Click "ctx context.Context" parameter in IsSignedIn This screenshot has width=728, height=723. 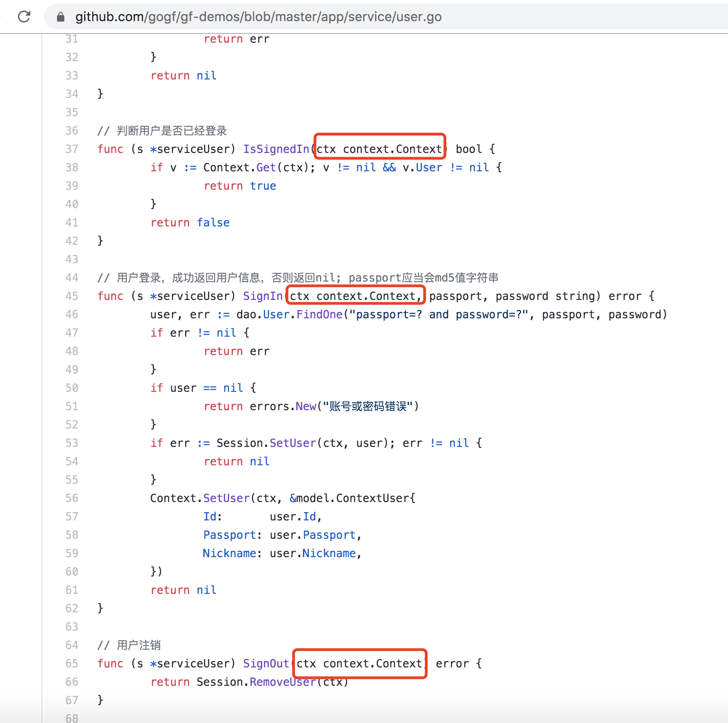click(x=379, y=149)
